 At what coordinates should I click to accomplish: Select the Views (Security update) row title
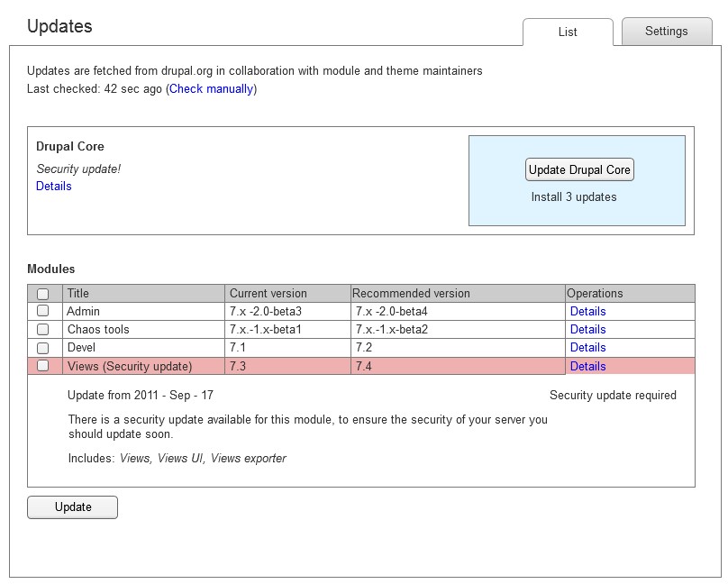tap(130, 366)
